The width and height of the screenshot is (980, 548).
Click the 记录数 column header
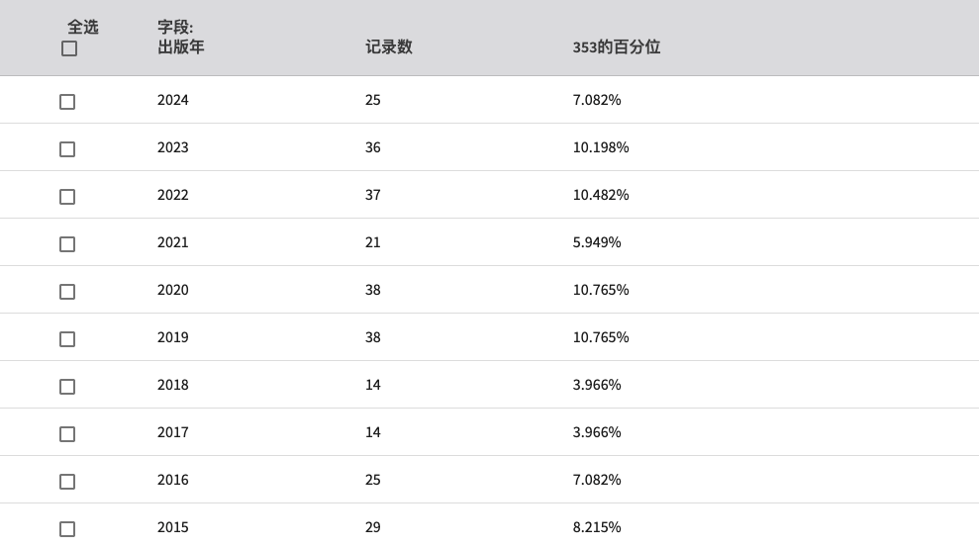[x=389, y=46]
